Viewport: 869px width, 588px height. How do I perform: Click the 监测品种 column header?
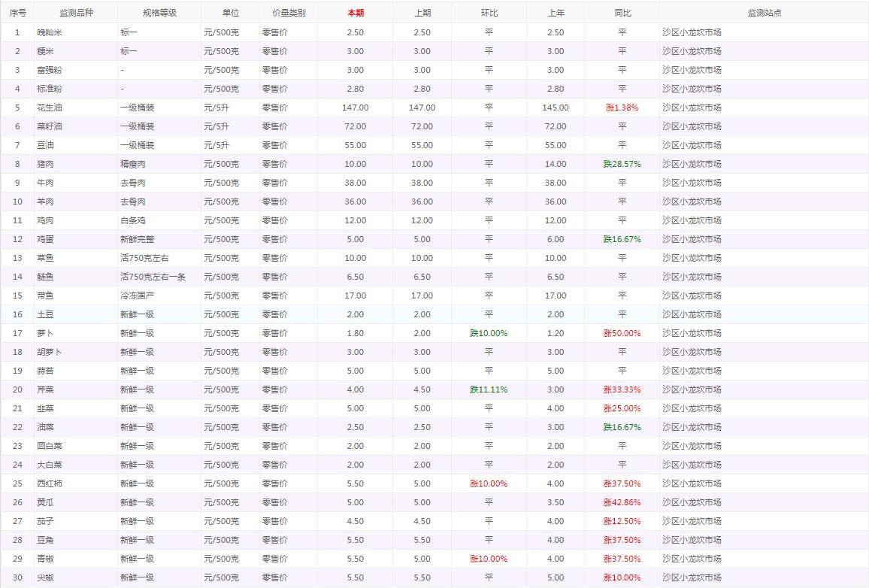point(76,13)
